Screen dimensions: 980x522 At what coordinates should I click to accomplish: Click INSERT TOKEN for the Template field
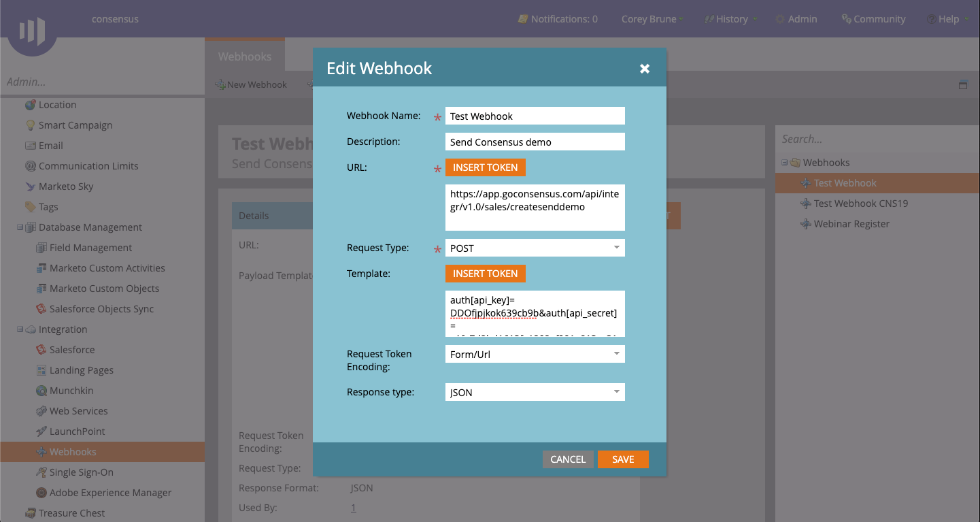tap(486, 274)
